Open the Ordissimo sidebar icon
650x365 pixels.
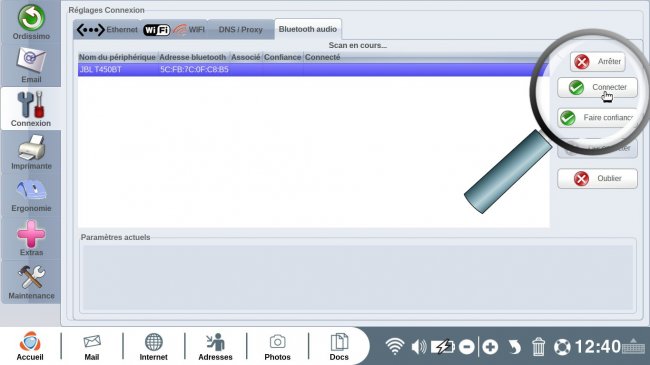(x=31, y=22)
